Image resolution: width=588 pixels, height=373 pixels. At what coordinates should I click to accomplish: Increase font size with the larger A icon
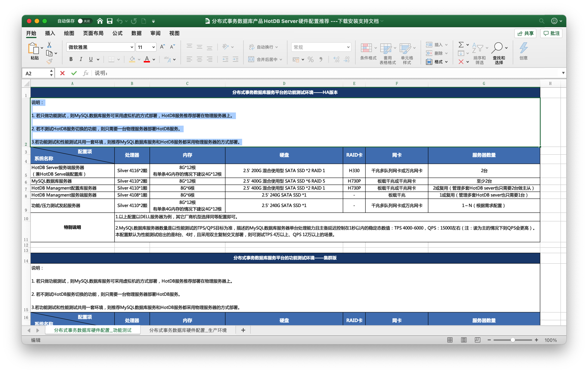[x=163, y=47]
